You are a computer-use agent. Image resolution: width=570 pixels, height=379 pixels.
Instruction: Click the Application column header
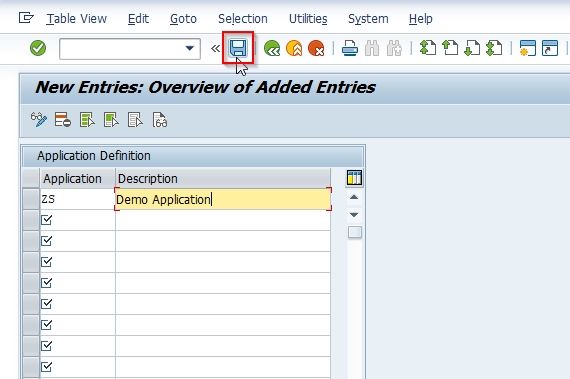point(77,178)
